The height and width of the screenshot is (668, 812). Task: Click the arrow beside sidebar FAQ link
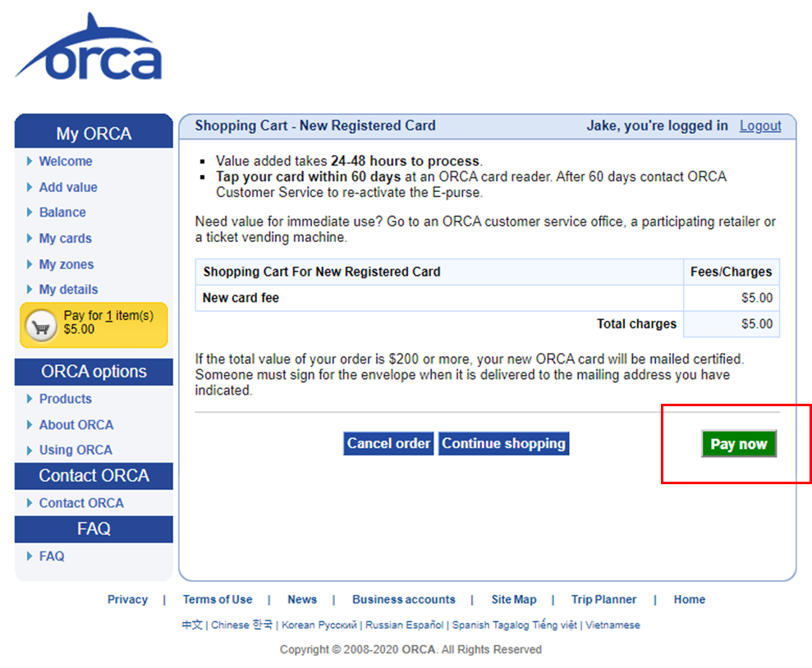pos(30,556)
